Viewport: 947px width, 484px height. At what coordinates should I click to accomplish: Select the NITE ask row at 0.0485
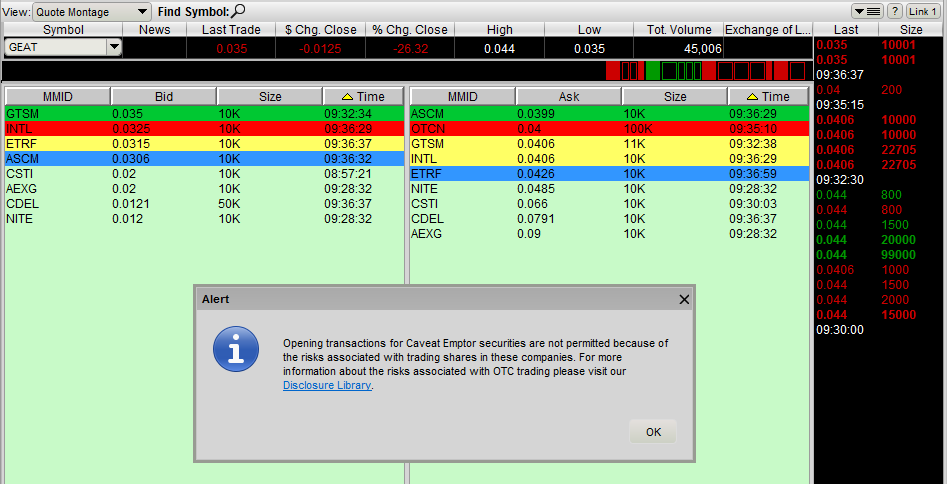(609, 189)
